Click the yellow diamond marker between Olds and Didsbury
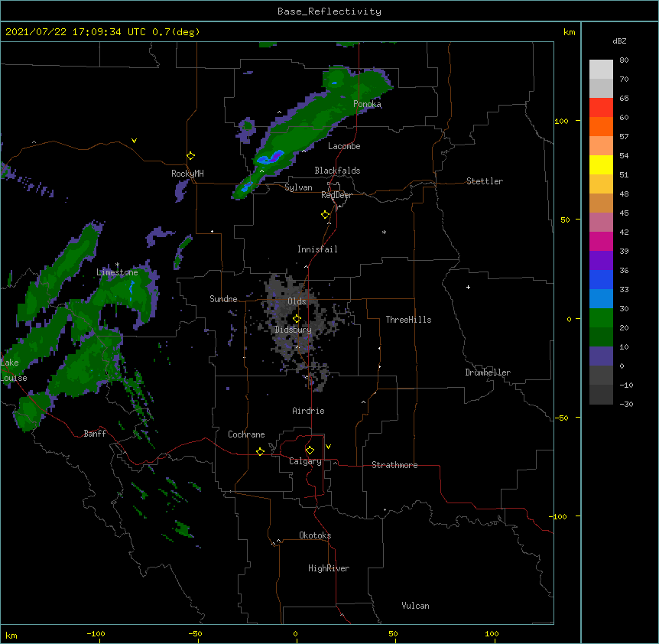 click(x=297, y=318)
